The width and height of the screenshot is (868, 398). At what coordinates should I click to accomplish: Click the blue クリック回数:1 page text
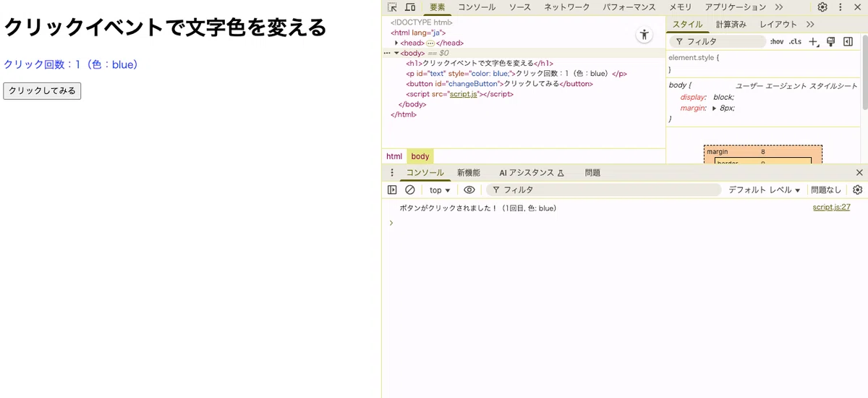[71, 64]
